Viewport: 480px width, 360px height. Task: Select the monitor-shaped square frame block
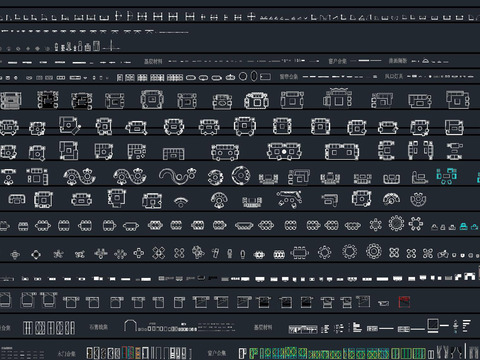433,325
